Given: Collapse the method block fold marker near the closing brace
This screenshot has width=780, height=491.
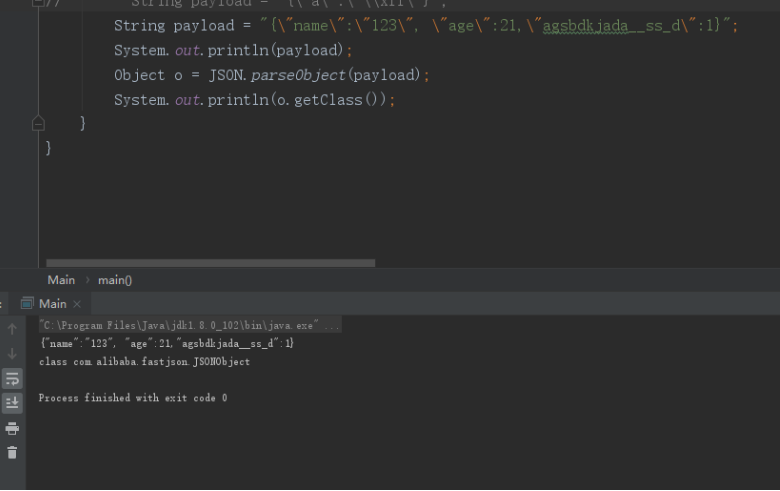Looking at the screenshot, I should (38, 123).
